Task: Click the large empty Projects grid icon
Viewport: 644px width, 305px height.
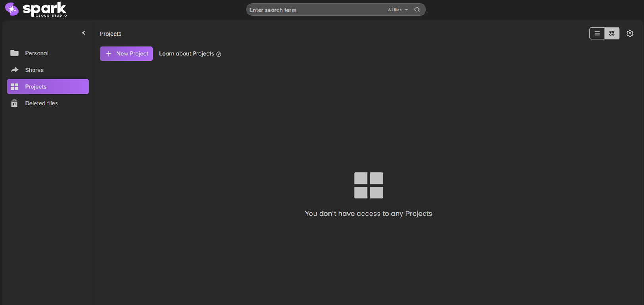Action: click(368, 185)
